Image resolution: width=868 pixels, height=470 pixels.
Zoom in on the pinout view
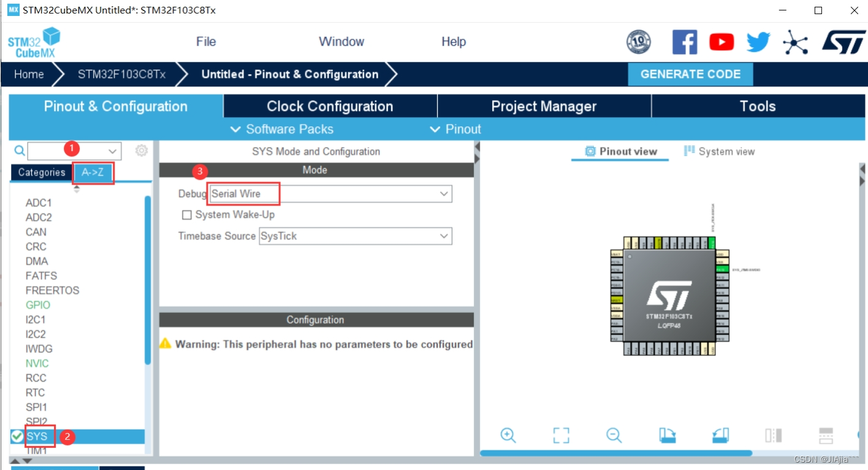click(508, 435)
